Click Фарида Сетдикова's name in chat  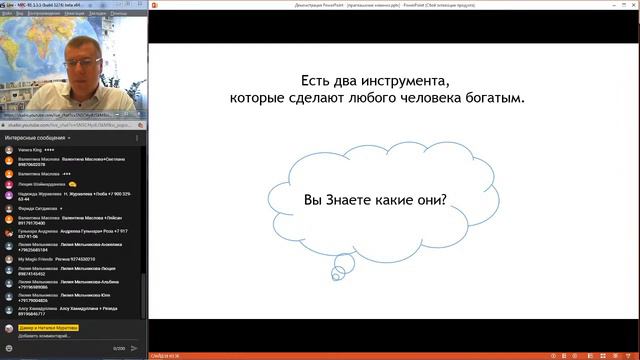tap(38, 209)
